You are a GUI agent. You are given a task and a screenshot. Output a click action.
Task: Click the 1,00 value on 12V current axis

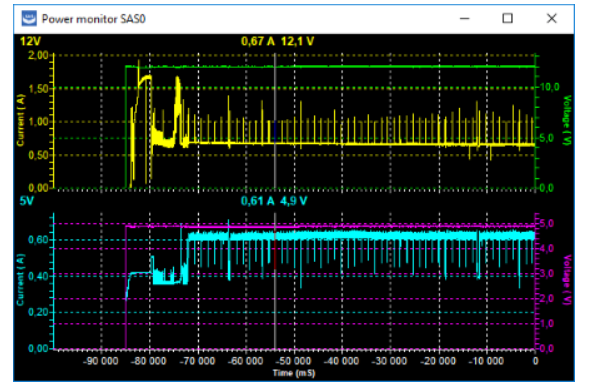(x=38, y=122)
